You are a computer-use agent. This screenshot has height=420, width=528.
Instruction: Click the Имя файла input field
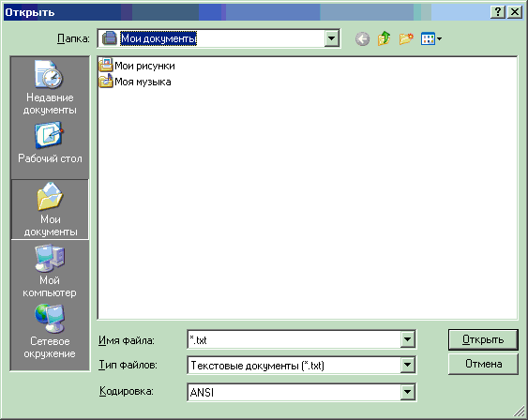pyautogui.click(x=294, y=339)
